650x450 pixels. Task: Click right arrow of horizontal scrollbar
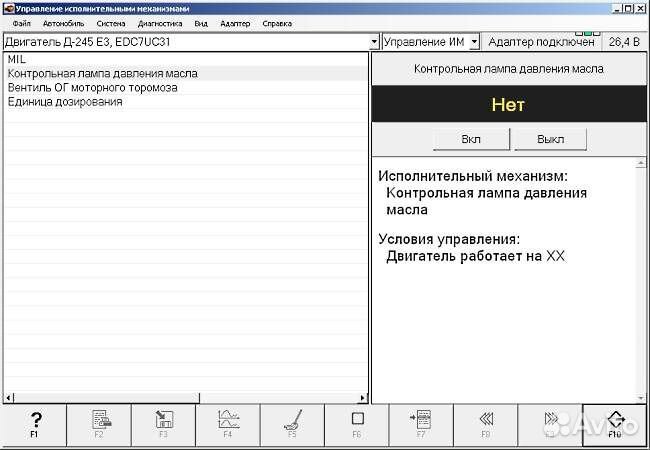(361, 397)
